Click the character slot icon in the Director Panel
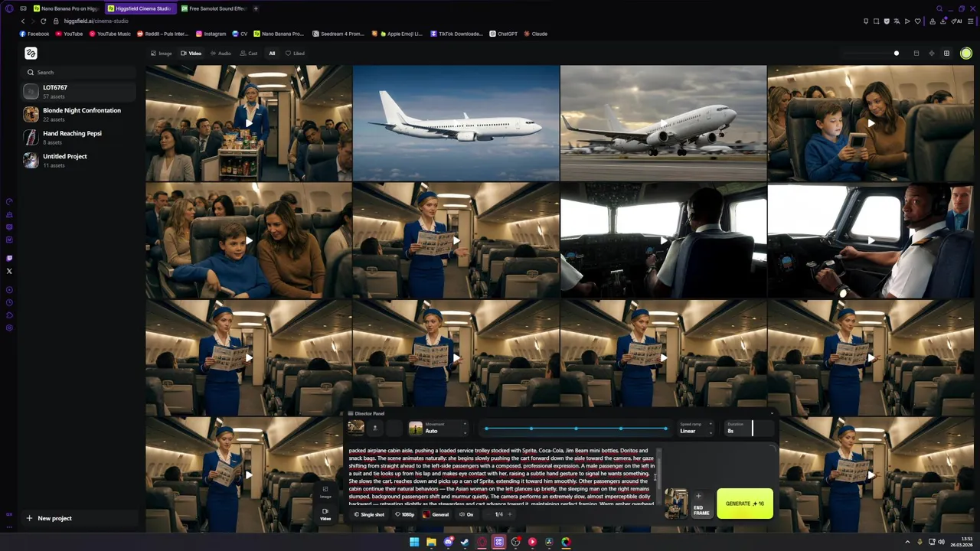The height and width of the screenshot is (551, 980). [x=375, y=428]
